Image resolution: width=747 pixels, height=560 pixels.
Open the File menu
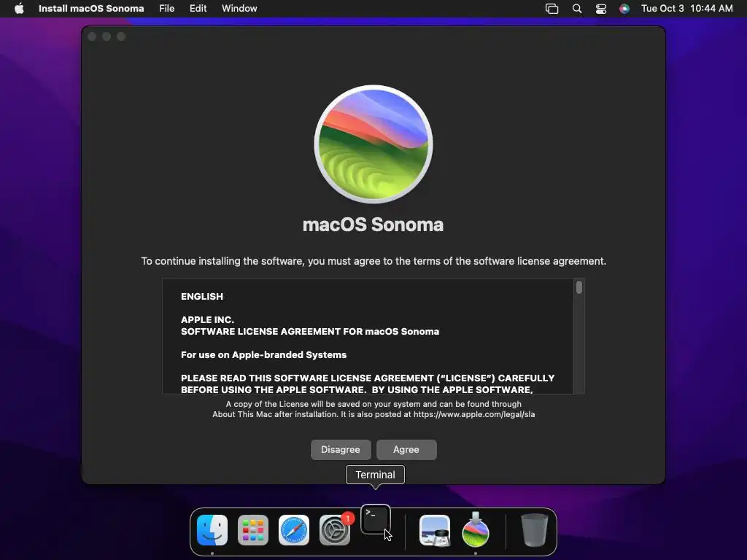[167, 9]
